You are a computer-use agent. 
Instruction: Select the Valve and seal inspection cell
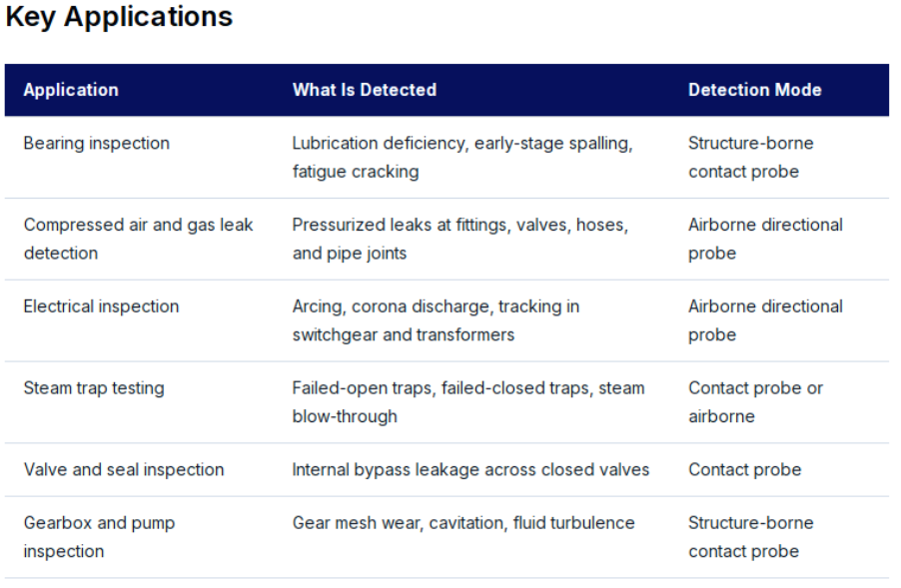point(124,470)
